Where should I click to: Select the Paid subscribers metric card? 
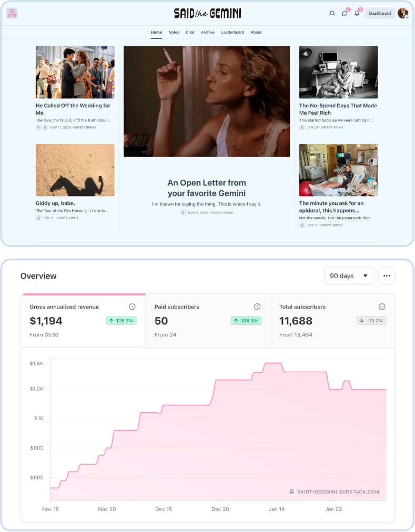[208, 321]
